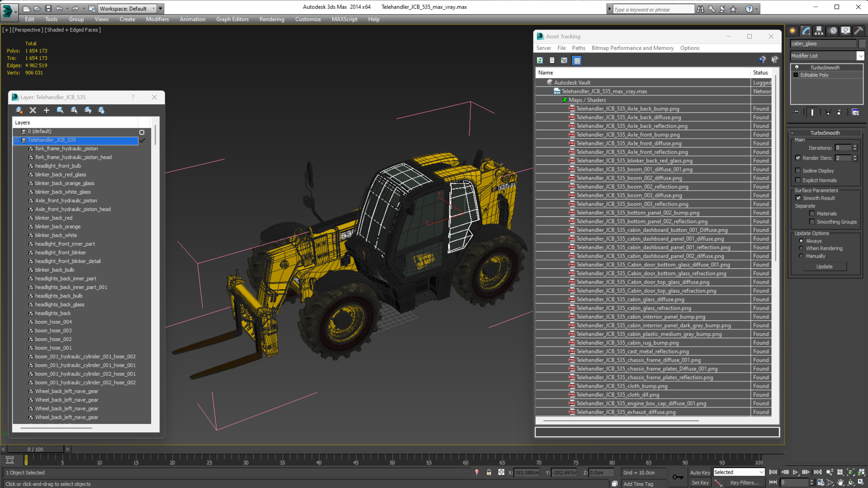Open the Motion command panel tab
This screenshot has width=868, height=488.
pyautogui.click(x=833, y=31)
